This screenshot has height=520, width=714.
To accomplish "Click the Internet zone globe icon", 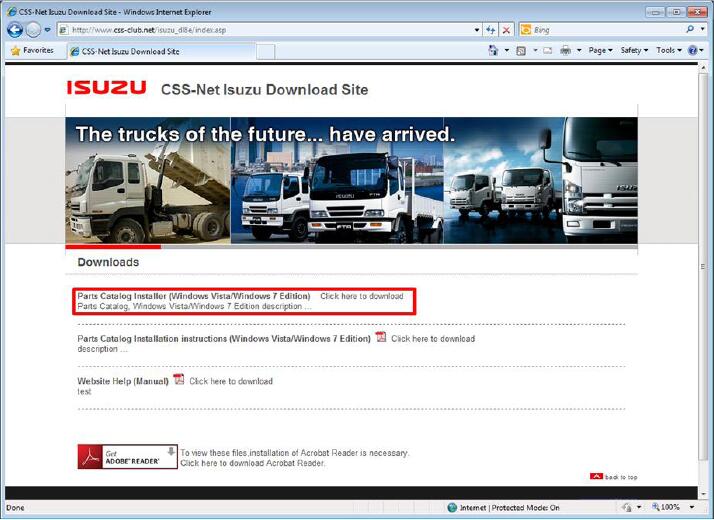I will tap(452, 507).
